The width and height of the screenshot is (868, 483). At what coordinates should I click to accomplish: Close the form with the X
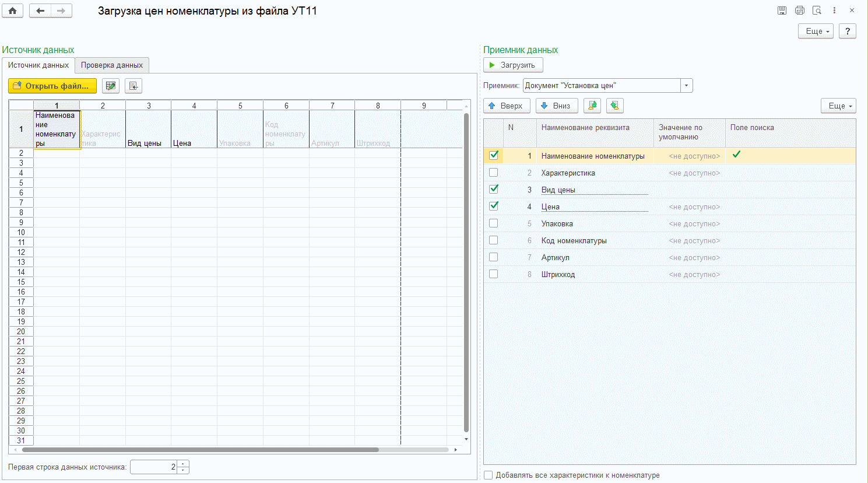point(852,10)
